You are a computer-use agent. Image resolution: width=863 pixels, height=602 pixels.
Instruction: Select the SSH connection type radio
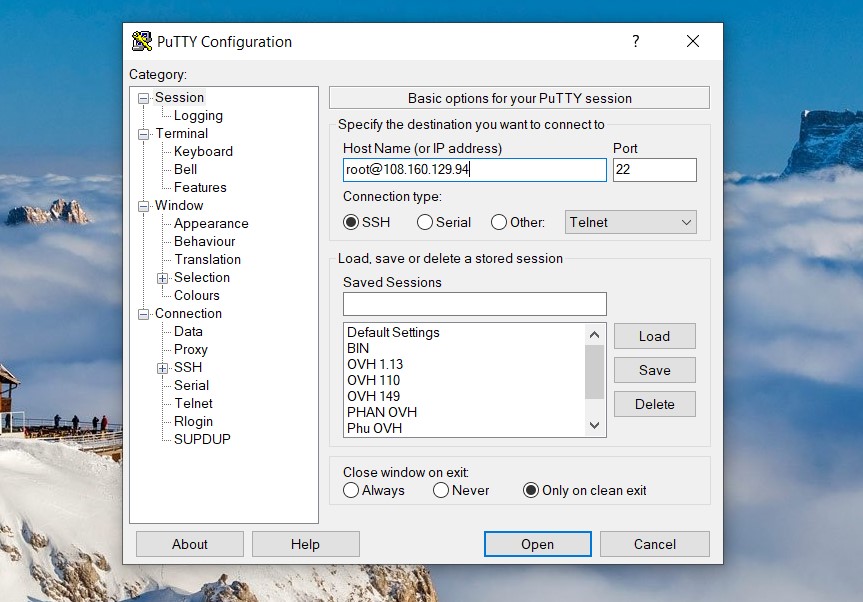[x=351, y=222]
